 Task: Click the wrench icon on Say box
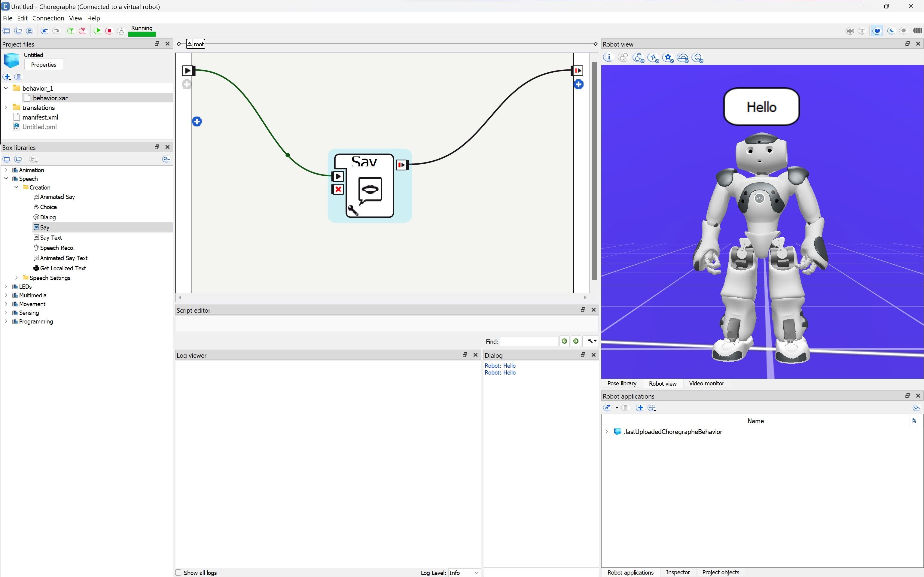[353, 210]
